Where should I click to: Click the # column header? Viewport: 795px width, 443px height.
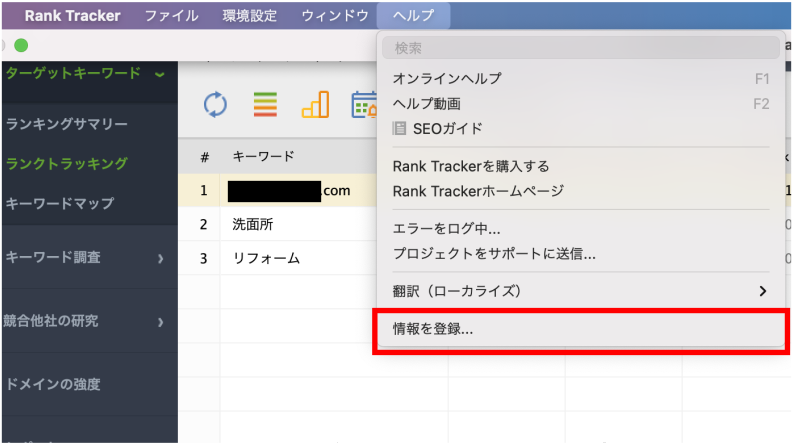pyautogui.click(x=204, y=157)
